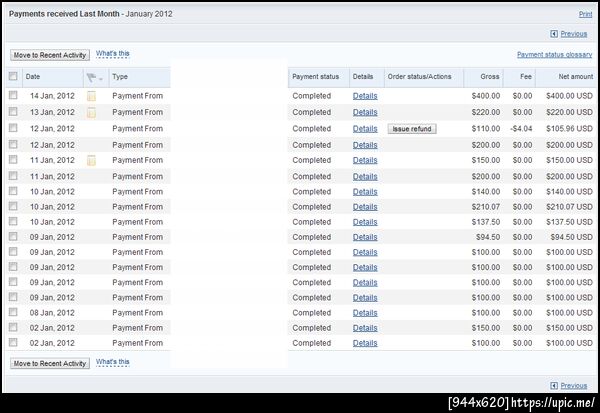Screen dimensions: 600x413
Task: Click the Date column header
Action: [x=33, y=77]
